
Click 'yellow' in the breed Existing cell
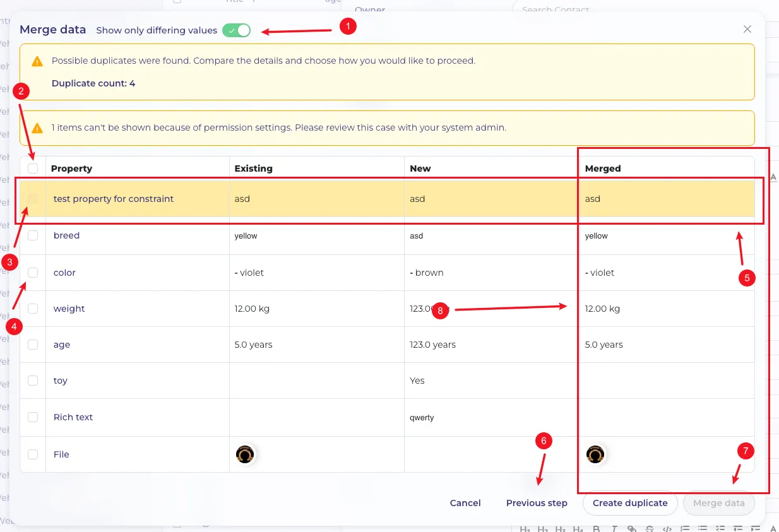pos(246,236)
